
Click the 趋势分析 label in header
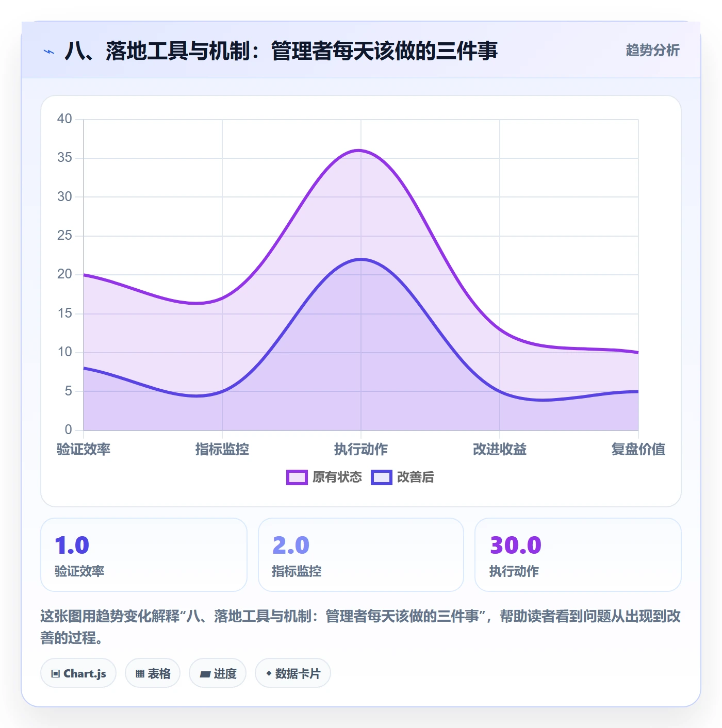[652, 51]
